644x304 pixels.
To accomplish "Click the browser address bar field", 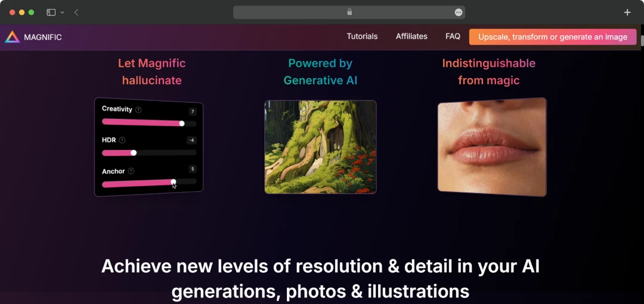I will (349, 13).
